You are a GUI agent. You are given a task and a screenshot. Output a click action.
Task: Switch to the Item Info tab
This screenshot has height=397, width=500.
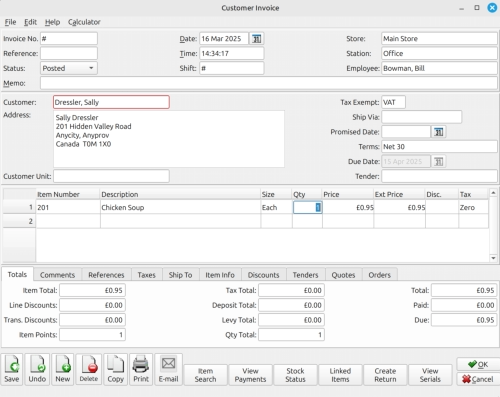[220, 275]
